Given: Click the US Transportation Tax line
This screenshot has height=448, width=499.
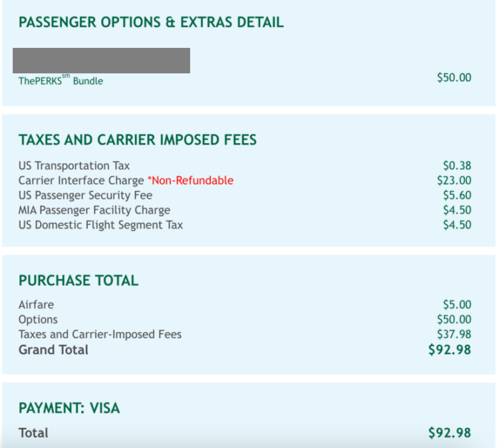Looking at the screenshot, I should click(x=245, y=166).
